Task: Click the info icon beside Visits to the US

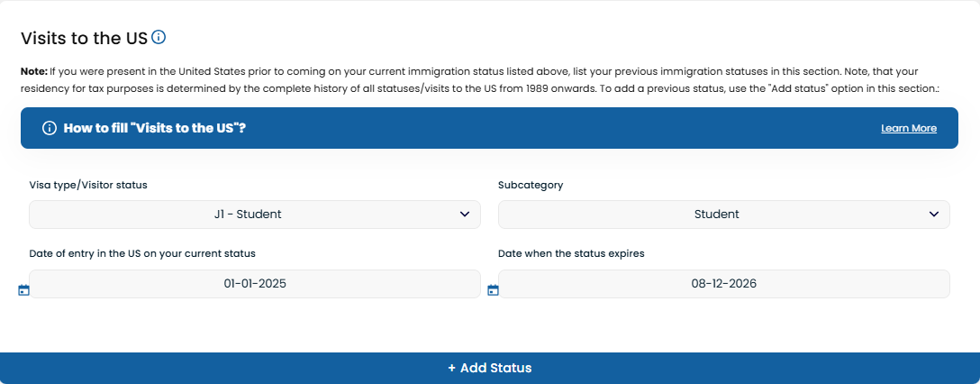Action: click(x=159, y=38)
